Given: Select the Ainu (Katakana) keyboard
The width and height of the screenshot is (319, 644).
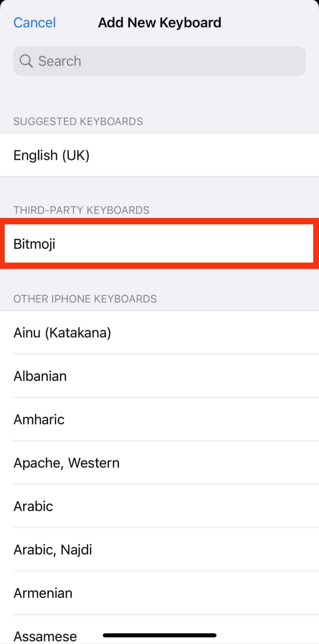Looking at the screenshot, I should click(159, 333).
